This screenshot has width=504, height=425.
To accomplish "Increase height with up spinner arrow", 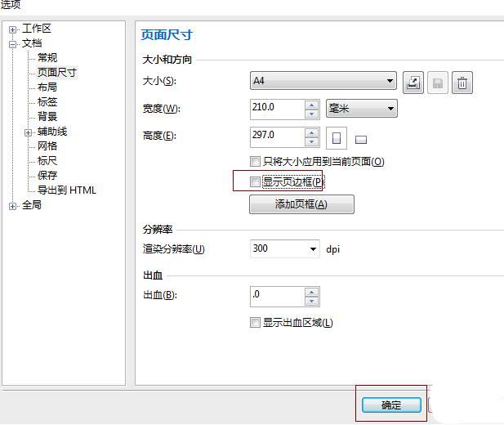I will pyautogui.click(x=311, y=132).
